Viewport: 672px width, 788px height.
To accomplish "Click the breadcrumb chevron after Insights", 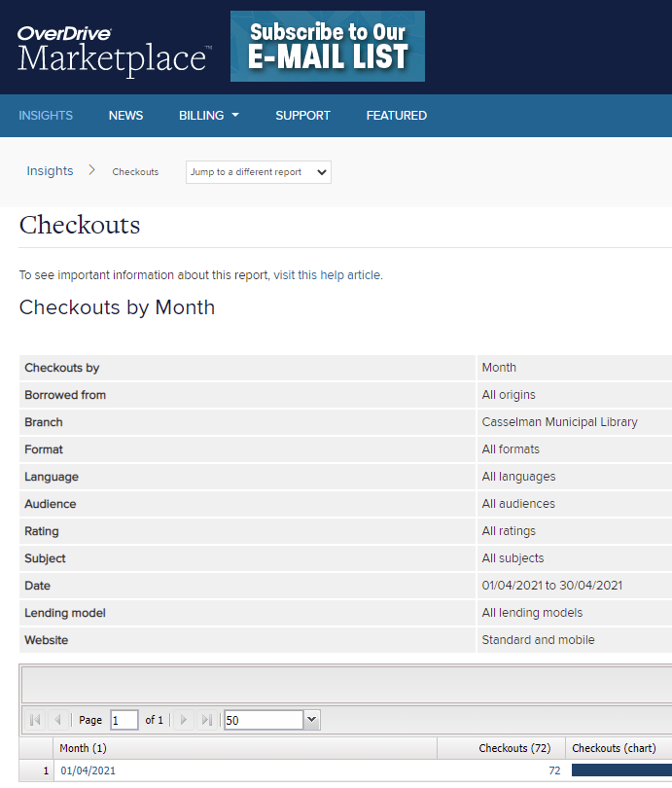I will click(x=92, y=170).
